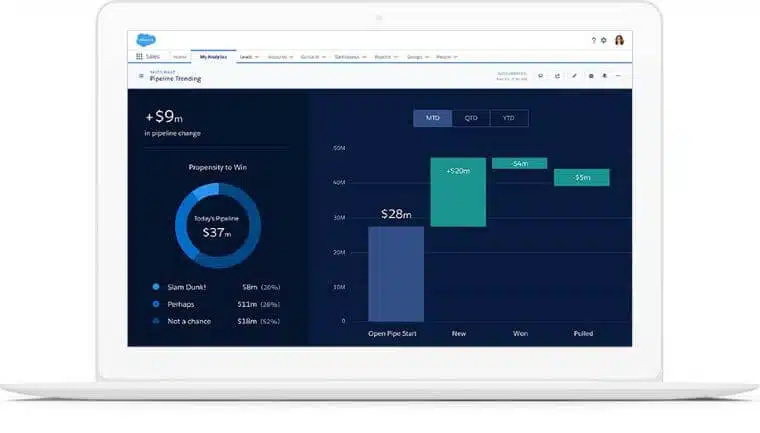
Task: Click the $37m Today's Pipeline donut center
Action: 217,233
